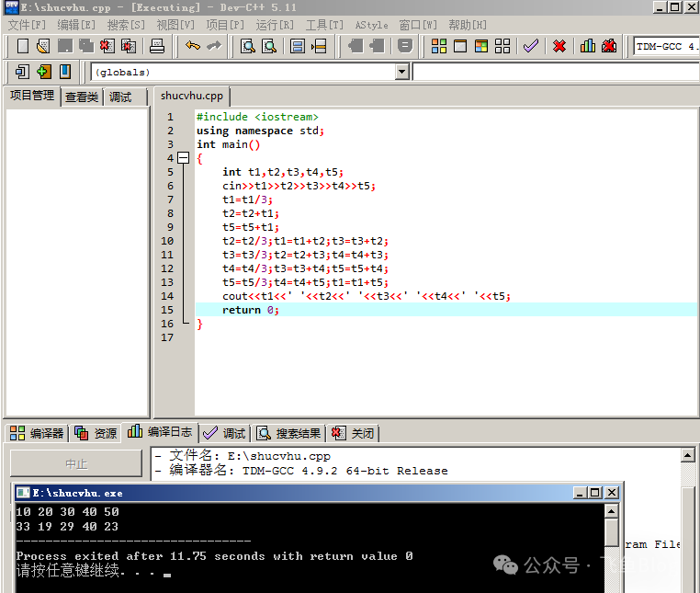Switch to the 项目管理 side tab
Screen dimensions: 700x593
(x=32, y=96)
